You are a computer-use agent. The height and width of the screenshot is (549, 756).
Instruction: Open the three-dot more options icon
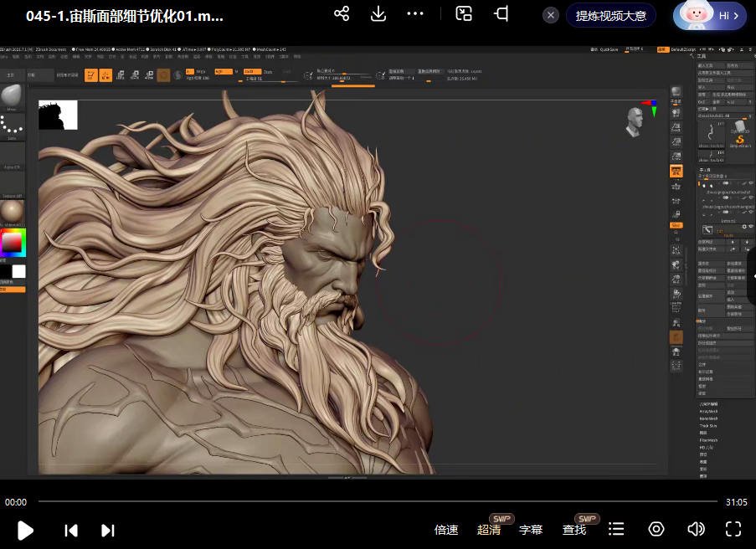pos(415,14)
